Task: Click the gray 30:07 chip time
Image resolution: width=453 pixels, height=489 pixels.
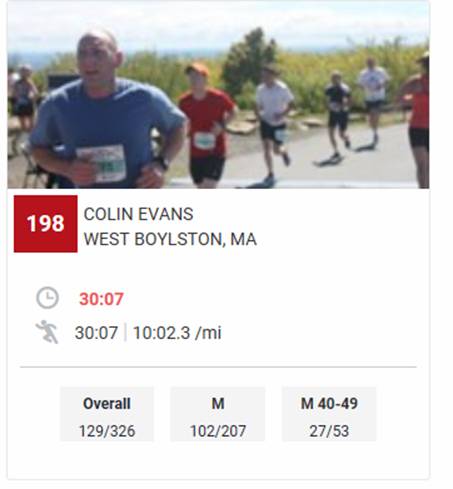Action: 96,333
